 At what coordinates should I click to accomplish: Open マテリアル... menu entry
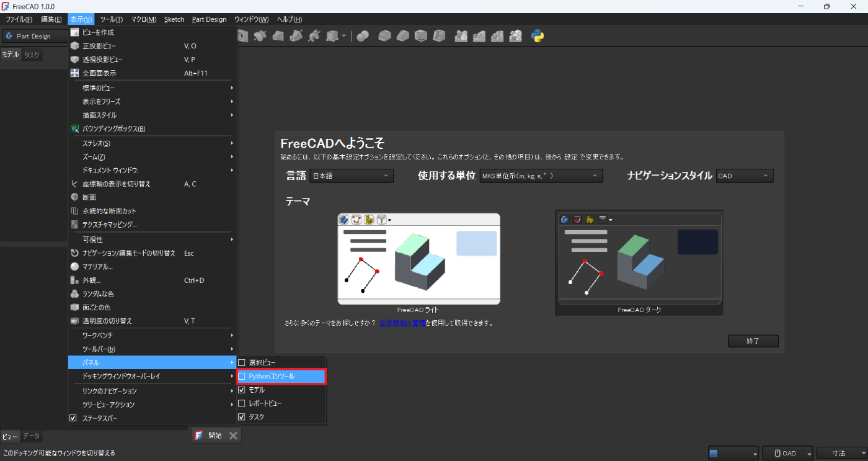[153, 267]
